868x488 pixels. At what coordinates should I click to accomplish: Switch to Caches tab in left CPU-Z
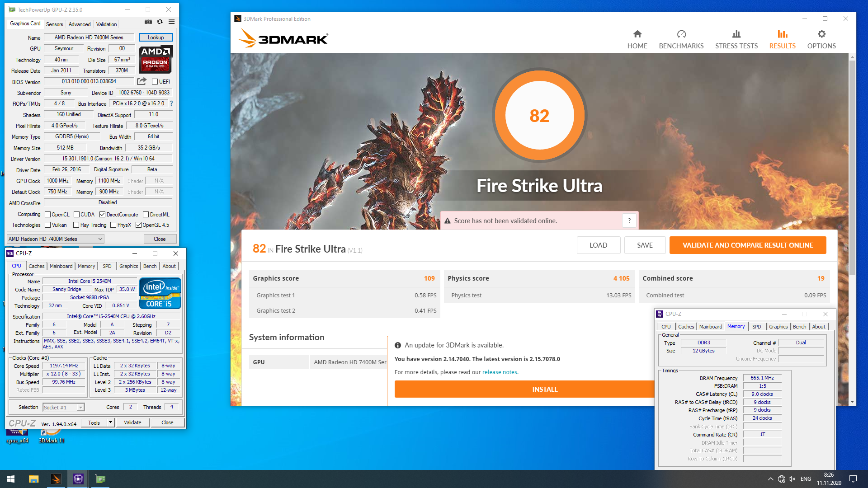(37, 266)
